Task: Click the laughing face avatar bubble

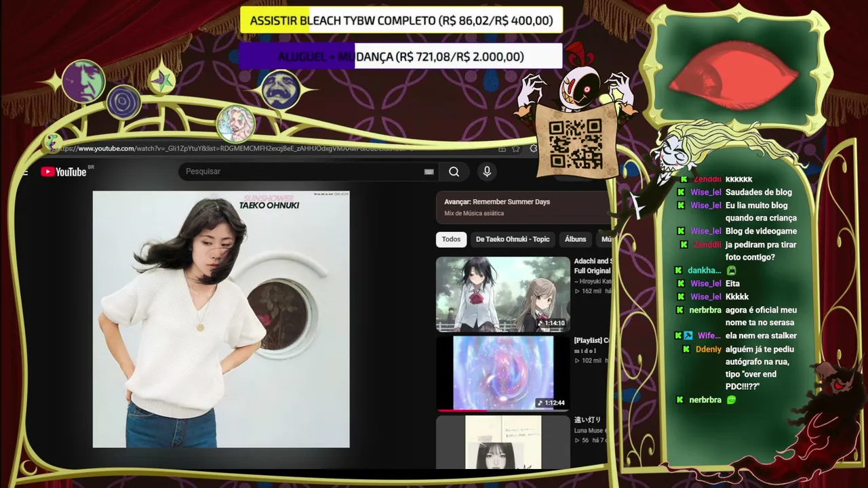Action: pyautogui.click(x=281, y=89)
